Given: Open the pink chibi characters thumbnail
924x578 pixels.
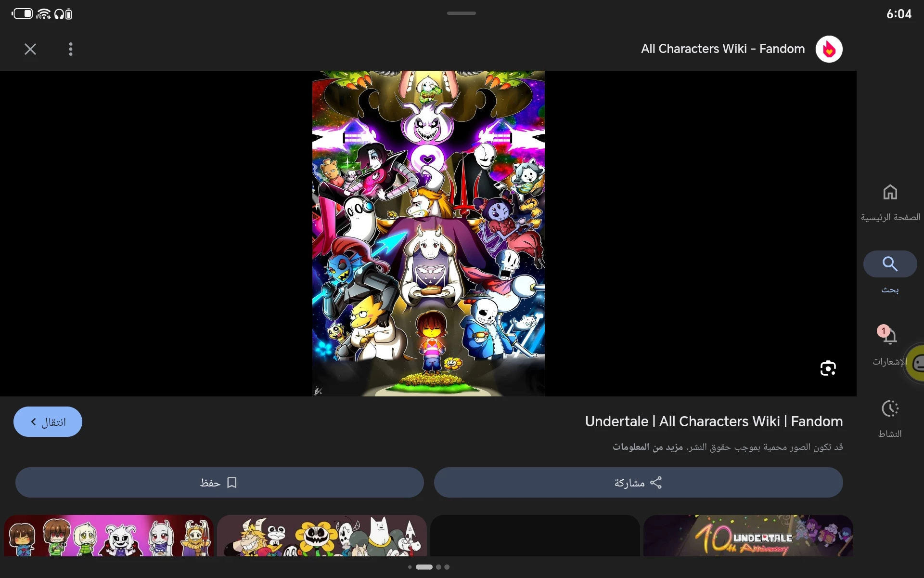Looking at the screenshot, I should point(109,536).
